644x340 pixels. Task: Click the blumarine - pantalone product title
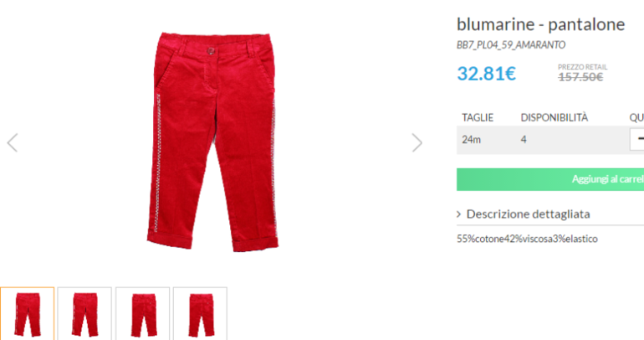[540, 24]
